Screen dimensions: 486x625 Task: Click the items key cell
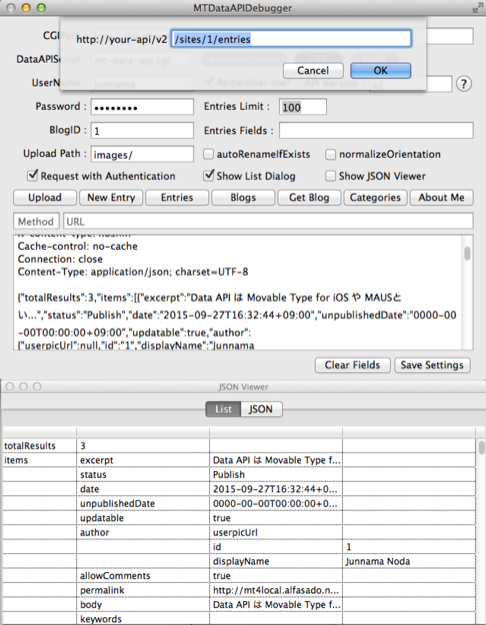coord(39,460)
